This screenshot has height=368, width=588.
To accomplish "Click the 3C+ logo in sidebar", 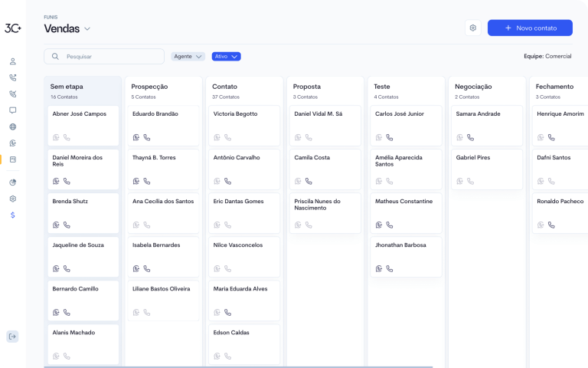I will (x=13, y=28).
